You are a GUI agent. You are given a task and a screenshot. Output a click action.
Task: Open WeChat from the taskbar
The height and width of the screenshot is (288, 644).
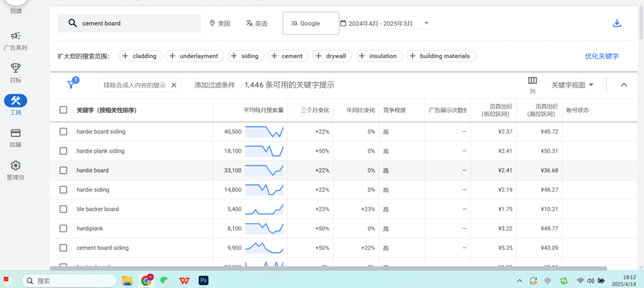point(164,281)
